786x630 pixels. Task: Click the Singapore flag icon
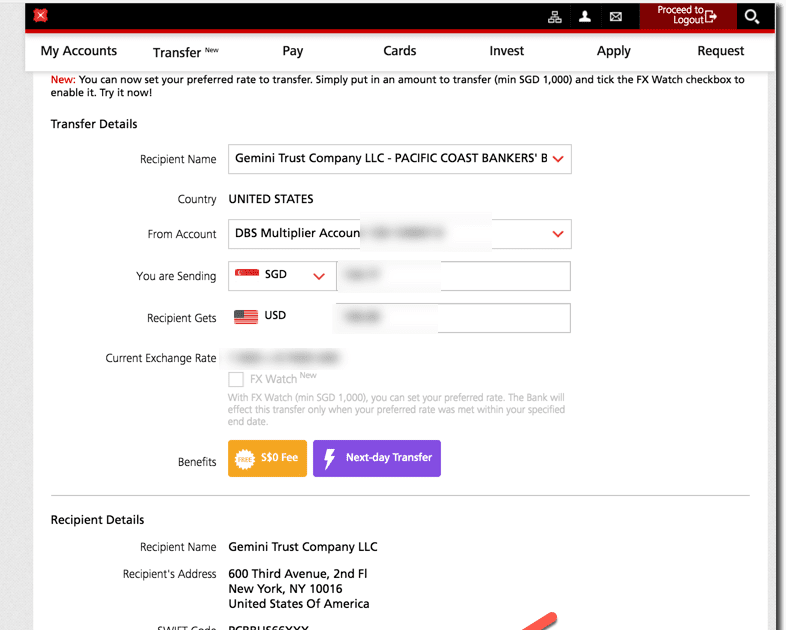[x=247, y=273]
